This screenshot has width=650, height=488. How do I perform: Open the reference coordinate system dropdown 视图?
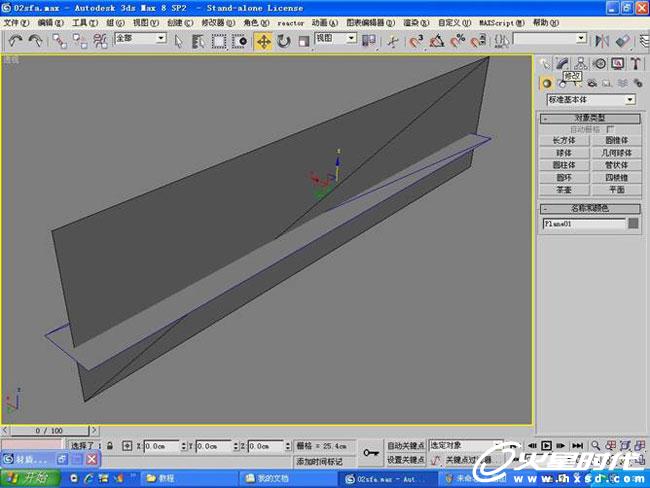[336, 38]
